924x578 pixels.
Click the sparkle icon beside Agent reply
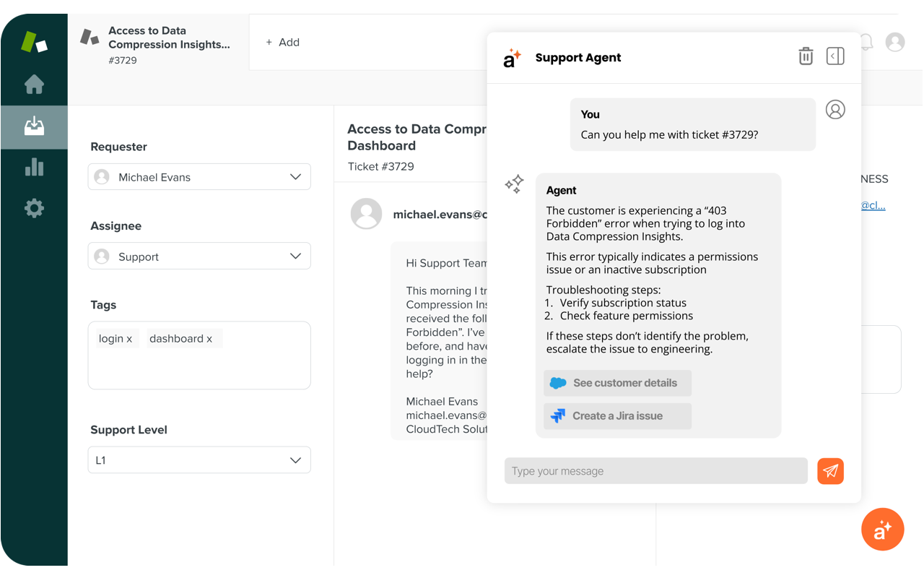[514, 184]
